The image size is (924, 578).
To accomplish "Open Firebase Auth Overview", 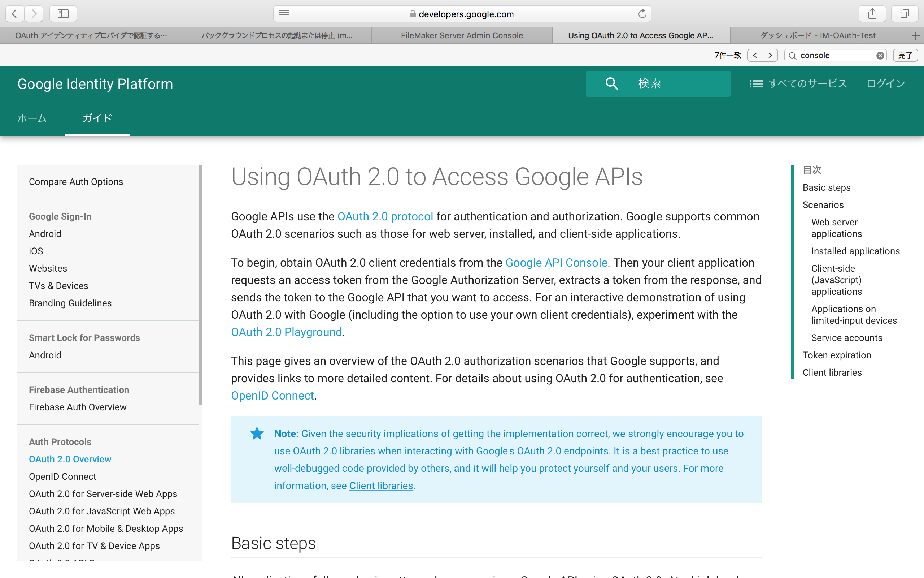I will point(78,407).
